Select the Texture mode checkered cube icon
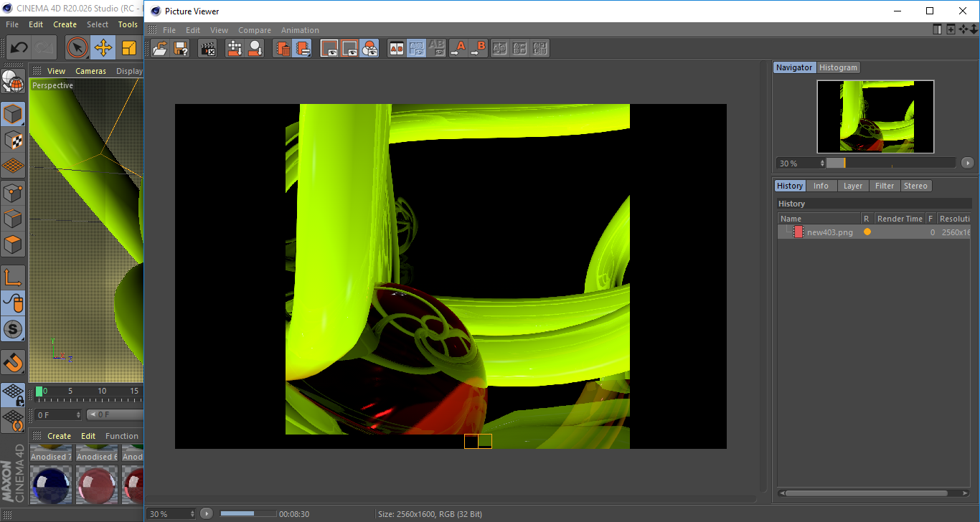Viewport: 980px width, 522px height. 13,140
